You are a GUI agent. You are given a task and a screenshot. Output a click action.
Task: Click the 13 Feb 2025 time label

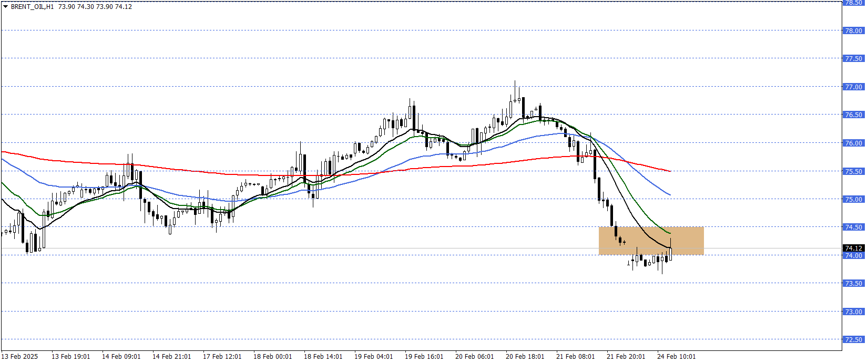[20, 356]
